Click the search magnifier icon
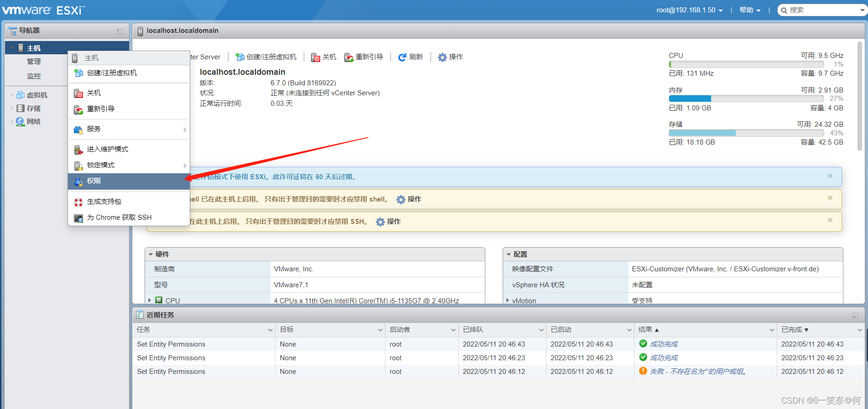Viewport: 868px width, 409px height. click(x=784, y=10)
